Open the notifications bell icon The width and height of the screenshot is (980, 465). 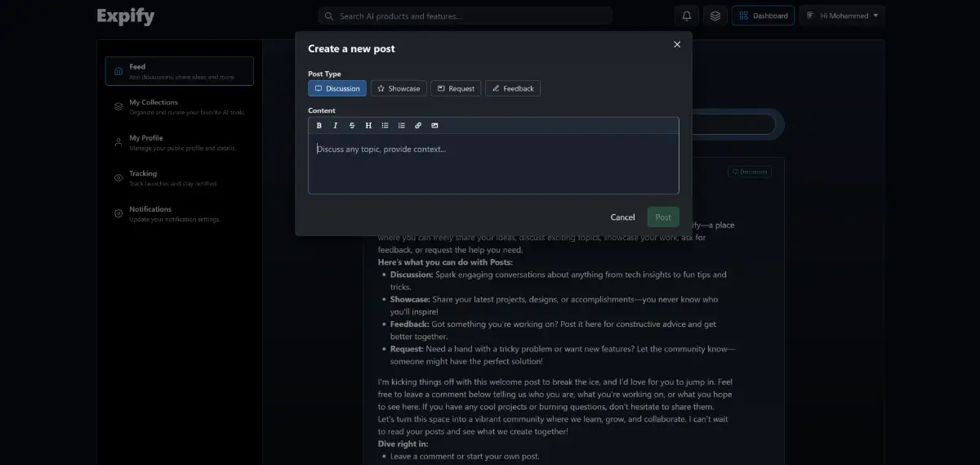click(x=687, y=16)
